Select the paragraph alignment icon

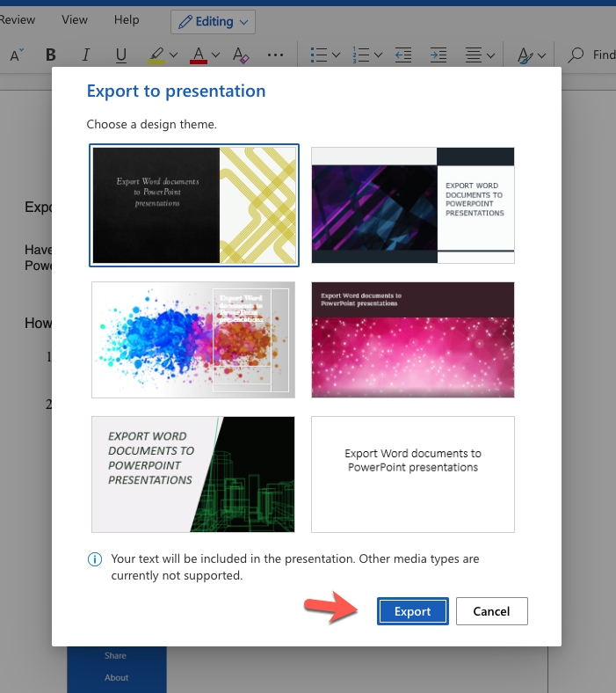click(x=474, y=55)
